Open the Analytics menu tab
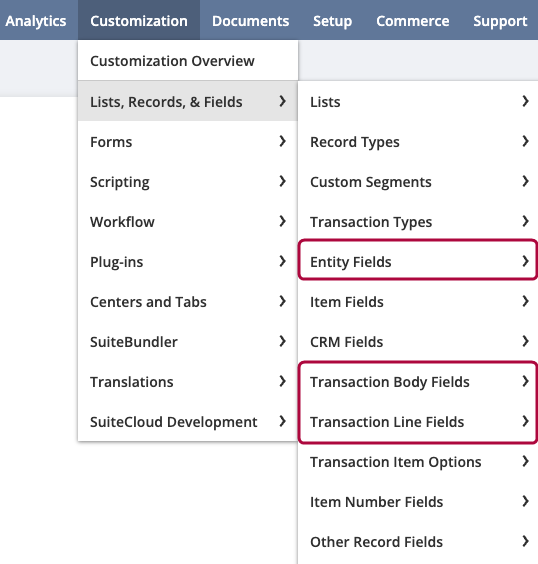The image size is (538, 564). click(36, 21)
